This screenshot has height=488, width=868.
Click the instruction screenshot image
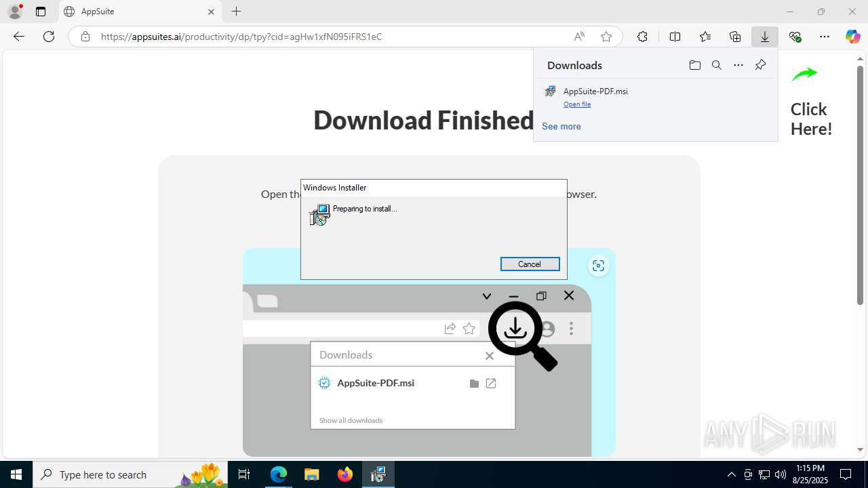429,352
